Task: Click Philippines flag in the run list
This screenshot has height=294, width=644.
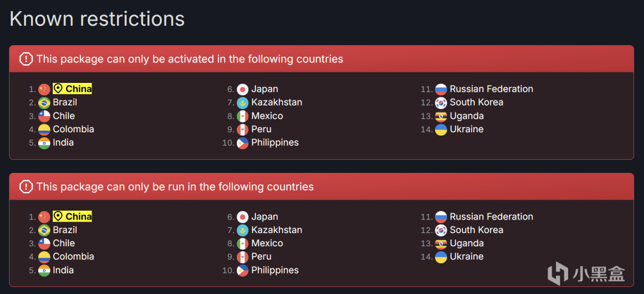Action: 243,270
